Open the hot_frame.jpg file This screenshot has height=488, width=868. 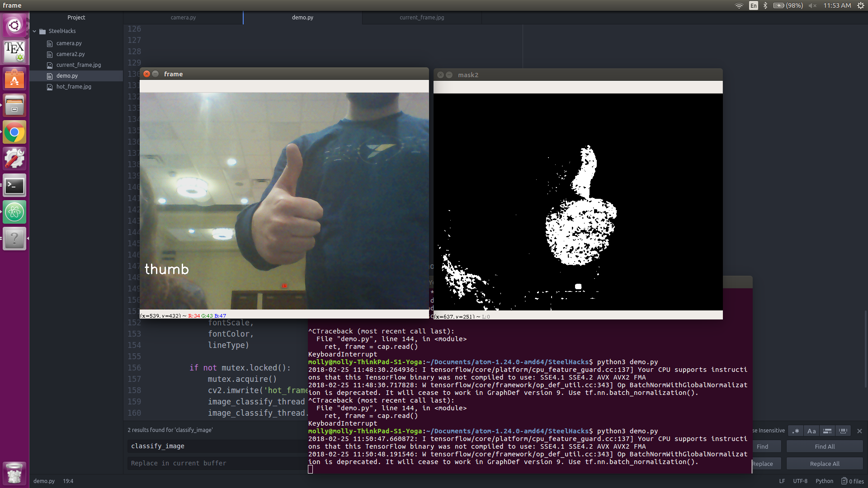point(74,87)
